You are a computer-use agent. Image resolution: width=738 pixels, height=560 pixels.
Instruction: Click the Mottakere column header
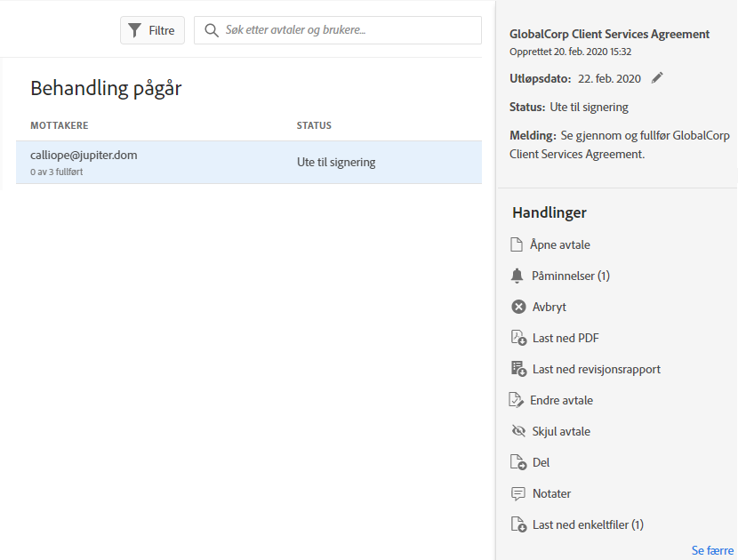coord(60,125)
